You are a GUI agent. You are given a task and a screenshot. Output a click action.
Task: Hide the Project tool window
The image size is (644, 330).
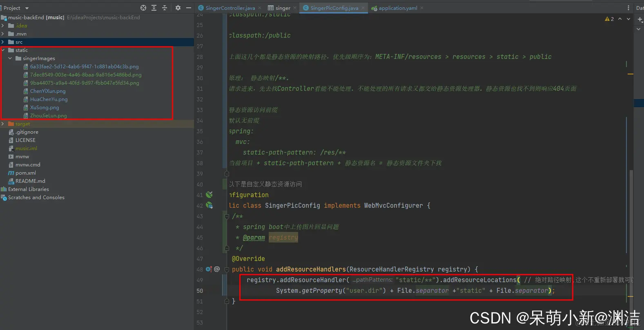189,8
